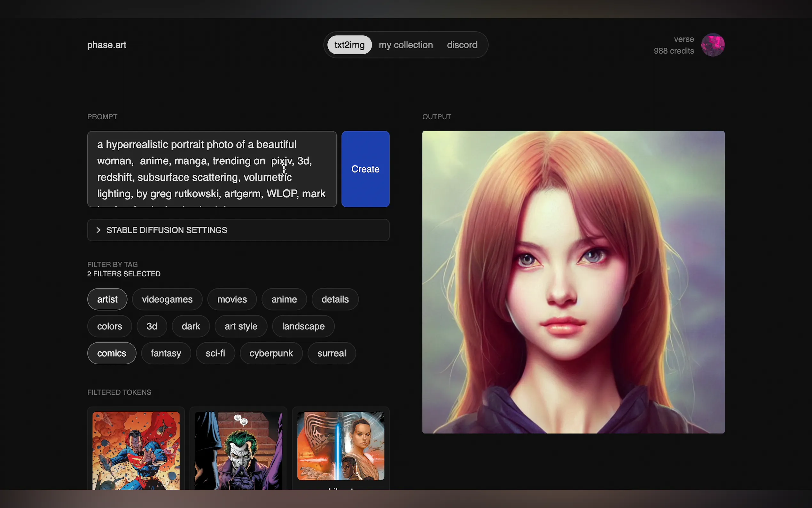This screenshot has width=812, height=508.
Task: Select the txt2img tab
Action: tap(349, 45)
